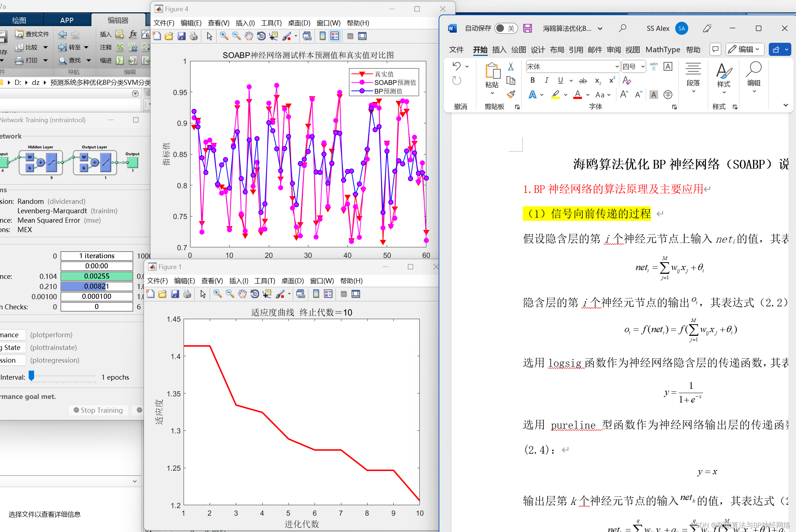
Task: Click the strikethrough icon in Word ribbon
Action: coord(583,80)
